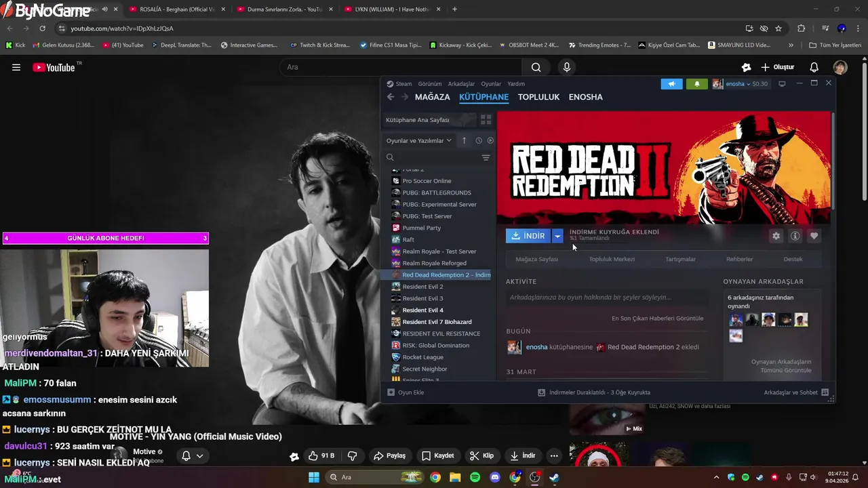
Task: Open Discord from the taskbar
Action: pos(495,477)
